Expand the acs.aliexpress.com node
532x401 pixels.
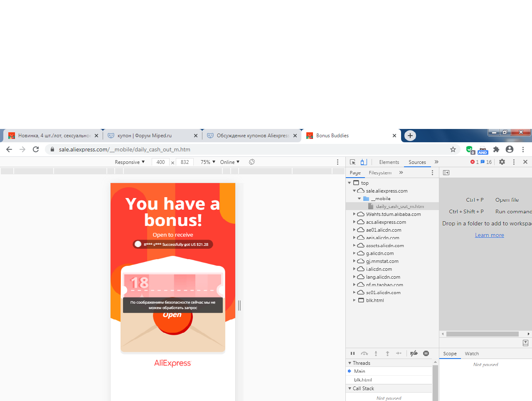(355, 222)
